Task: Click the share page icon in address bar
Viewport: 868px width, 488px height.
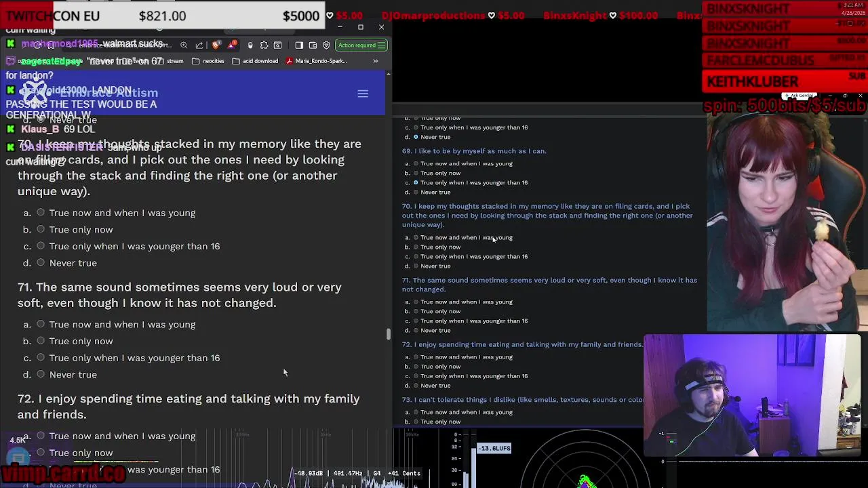Action: (x=199, y=45)
